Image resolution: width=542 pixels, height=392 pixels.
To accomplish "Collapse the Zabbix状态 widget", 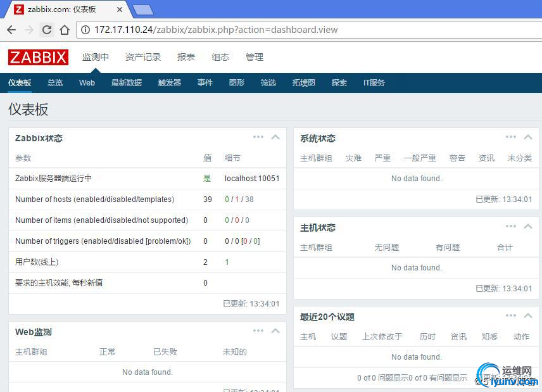I will (275, 137).
